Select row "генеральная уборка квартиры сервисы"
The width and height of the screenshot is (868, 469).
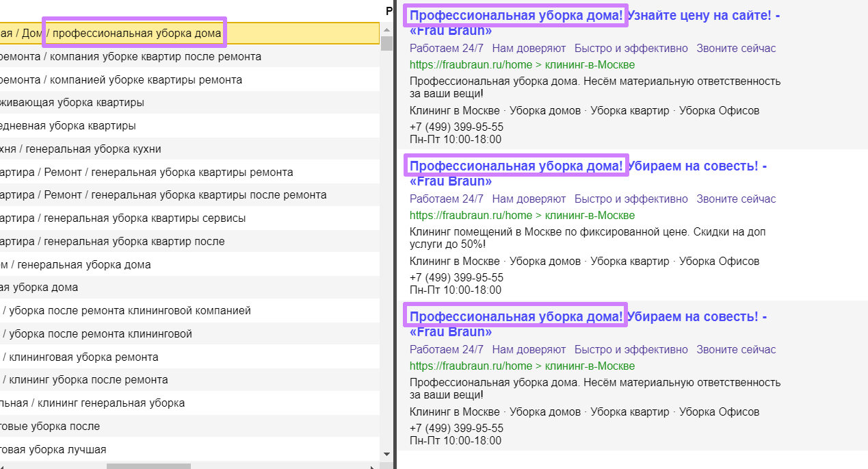tap(189, 218)
